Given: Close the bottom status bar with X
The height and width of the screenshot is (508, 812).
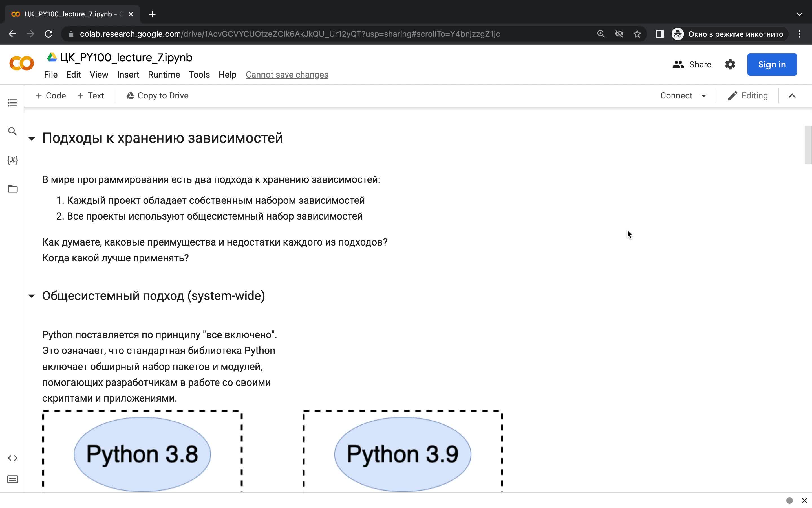Looking at the screenshot, I should [x=804, y=501].
